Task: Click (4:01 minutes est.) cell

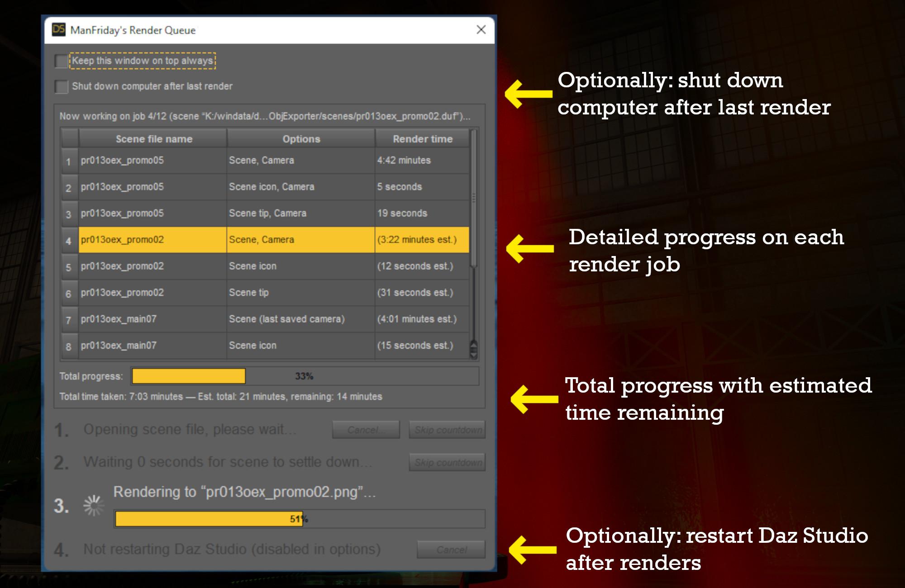Action: coord(422,319)
